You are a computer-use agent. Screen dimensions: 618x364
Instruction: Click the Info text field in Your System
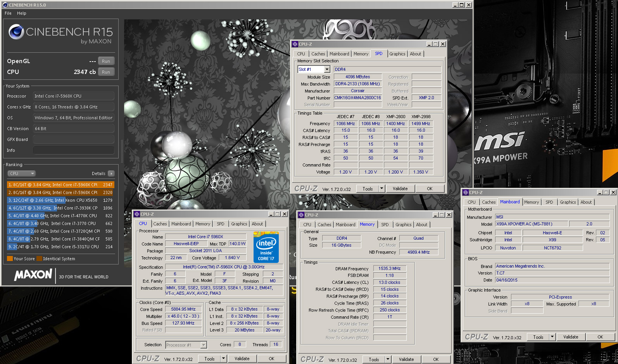tap(74, 150)
